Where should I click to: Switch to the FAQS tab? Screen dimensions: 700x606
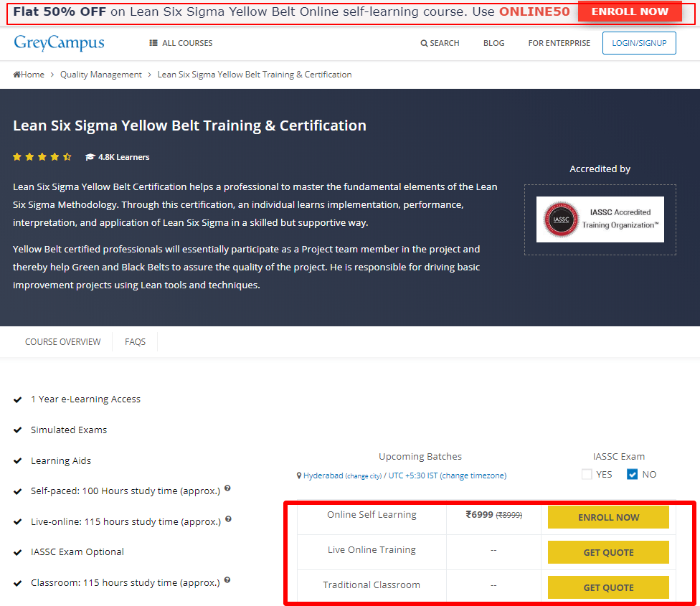(136, 342)
